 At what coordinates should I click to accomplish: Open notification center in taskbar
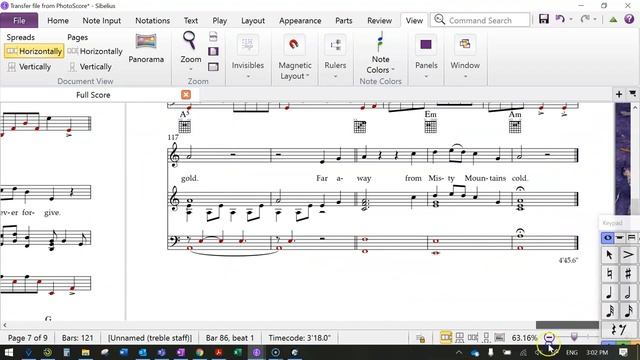click(624, 352)
